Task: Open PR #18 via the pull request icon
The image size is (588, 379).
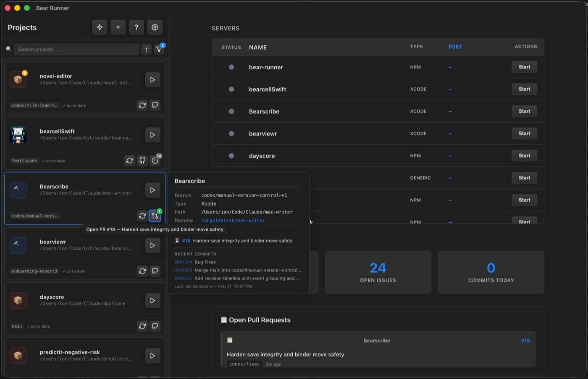Action: click(155, 216)
